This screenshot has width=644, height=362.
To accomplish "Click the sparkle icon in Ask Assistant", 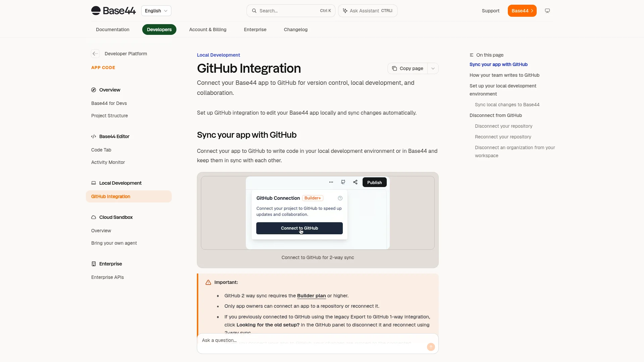I will coord(345,11).
